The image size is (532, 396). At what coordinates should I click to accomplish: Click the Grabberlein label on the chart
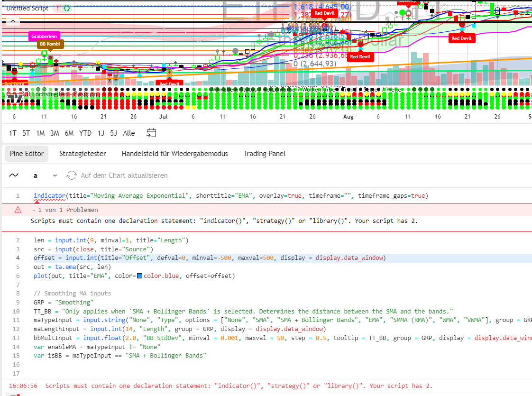[44, 37]
